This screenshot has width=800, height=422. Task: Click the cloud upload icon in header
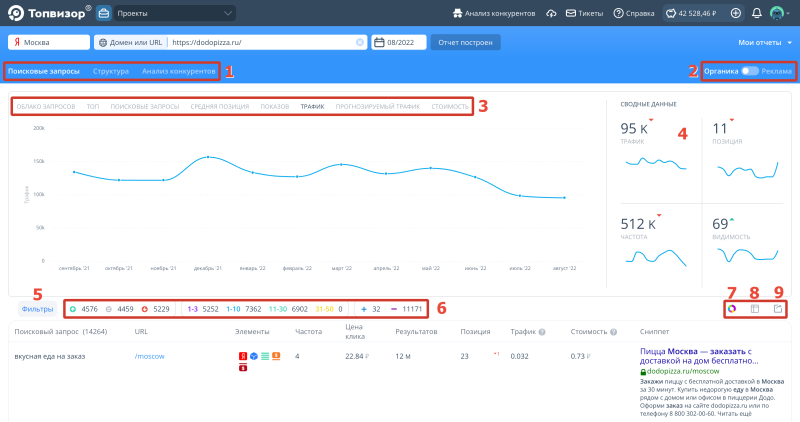click(x=551, y=14)
